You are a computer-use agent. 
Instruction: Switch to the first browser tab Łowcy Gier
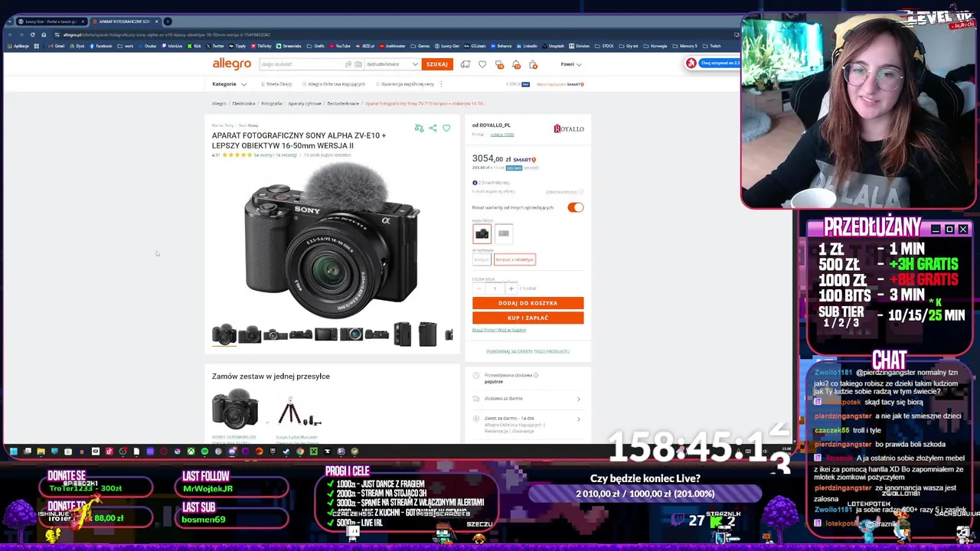(x=51, y=21)
